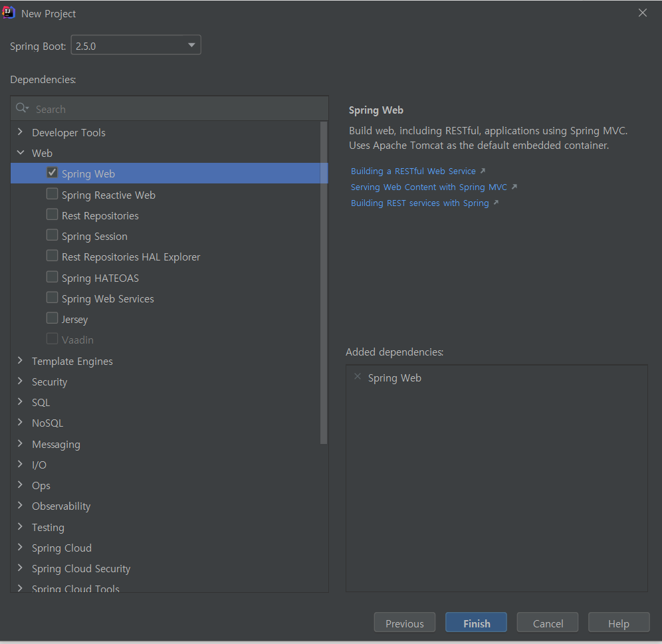Click the Finish button
662x644 pixels.
pos(477,623)
